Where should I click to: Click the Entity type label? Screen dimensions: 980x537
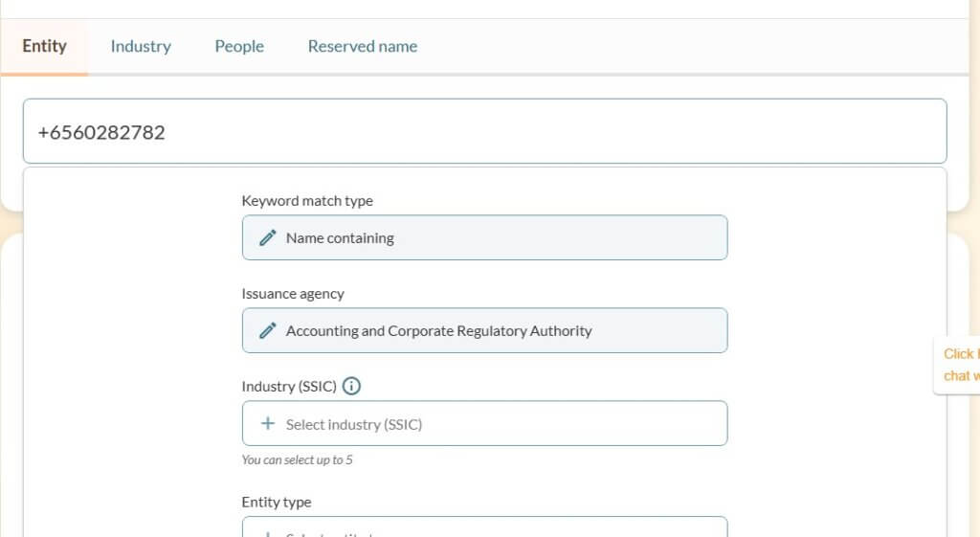277,502
